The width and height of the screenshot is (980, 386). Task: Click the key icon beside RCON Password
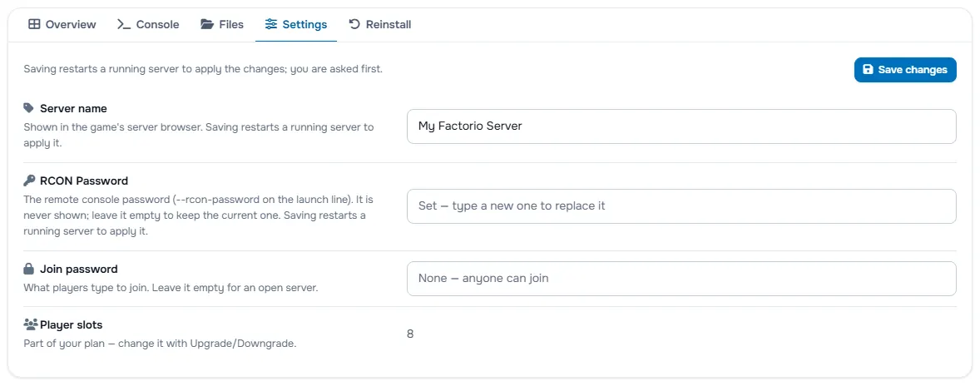(29, 181)
